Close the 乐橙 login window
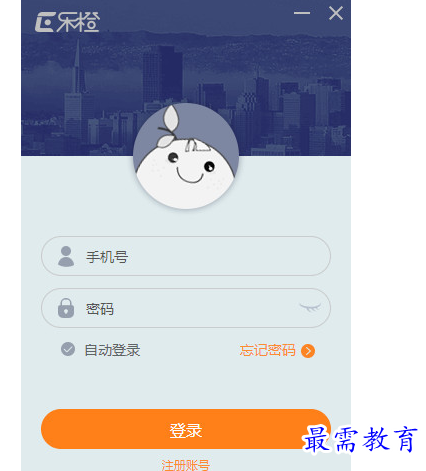This screenshot has width=426, height=471. pos(336,13)
